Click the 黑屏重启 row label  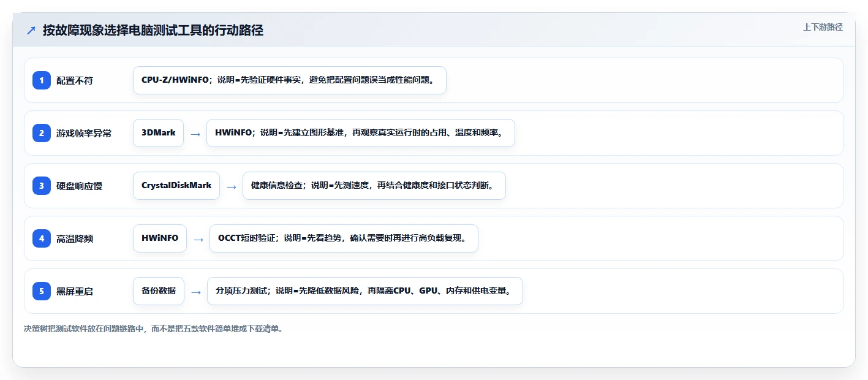pyautogui.click(x=75, y=291)
